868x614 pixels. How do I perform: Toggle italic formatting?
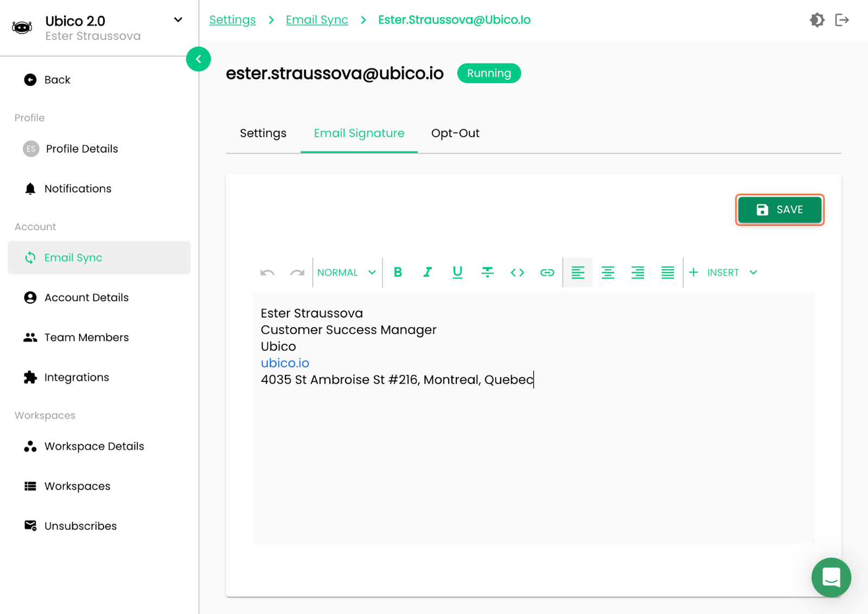point(427,273)
